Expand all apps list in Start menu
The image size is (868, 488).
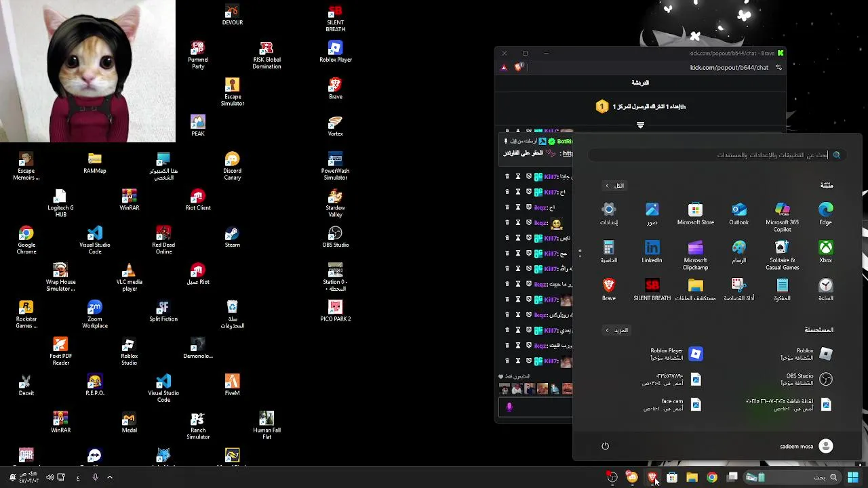pos(615,186)
